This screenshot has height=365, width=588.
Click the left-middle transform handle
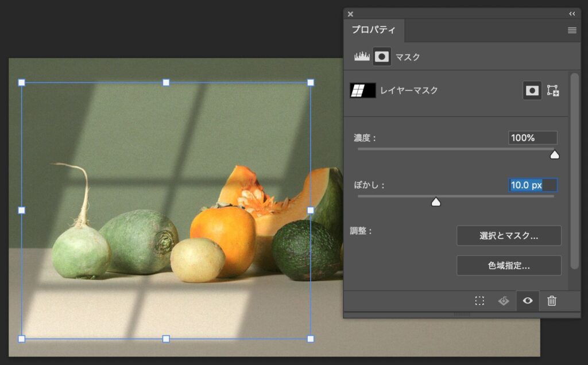tap(22, 211)
